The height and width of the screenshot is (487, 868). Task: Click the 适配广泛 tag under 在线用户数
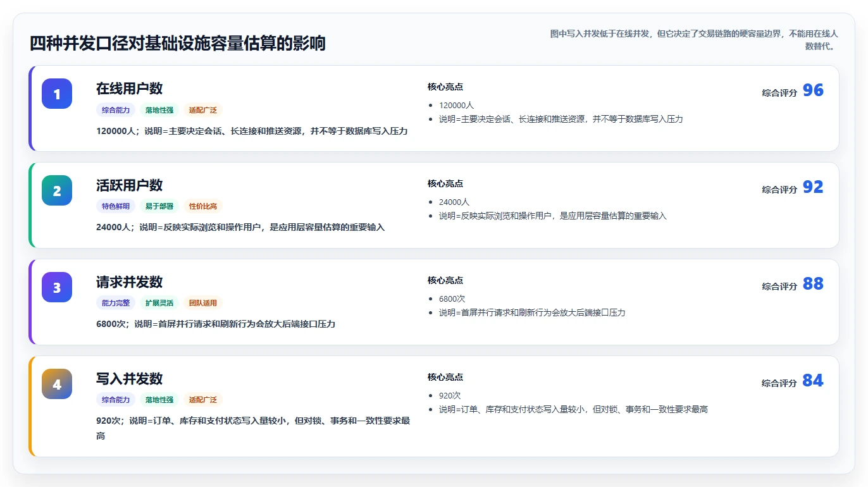(203, 110)
